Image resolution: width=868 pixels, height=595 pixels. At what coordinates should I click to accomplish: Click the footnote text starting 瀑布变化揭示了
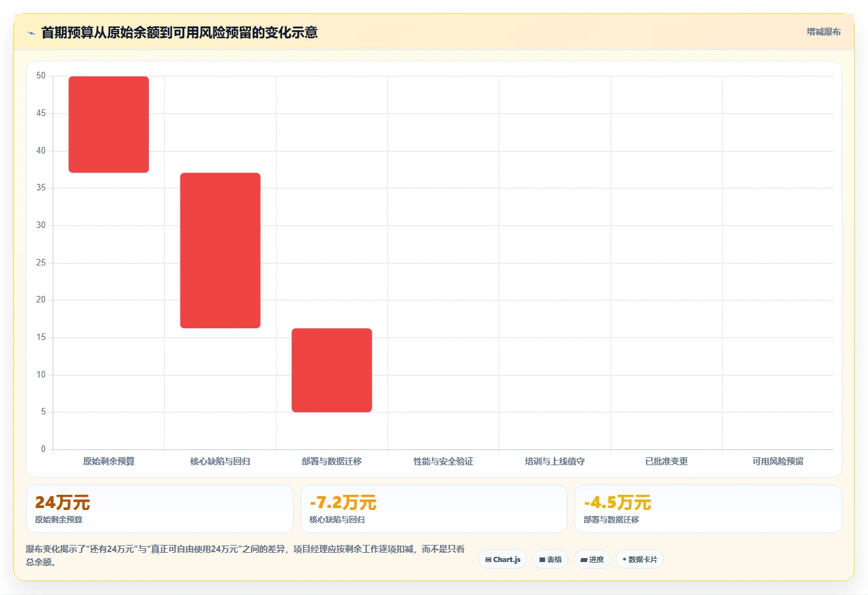[x=245, y=555]
